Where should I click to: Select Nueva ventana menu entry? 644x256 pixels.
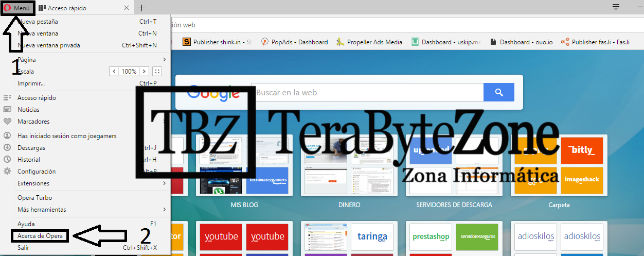point(86,33)
